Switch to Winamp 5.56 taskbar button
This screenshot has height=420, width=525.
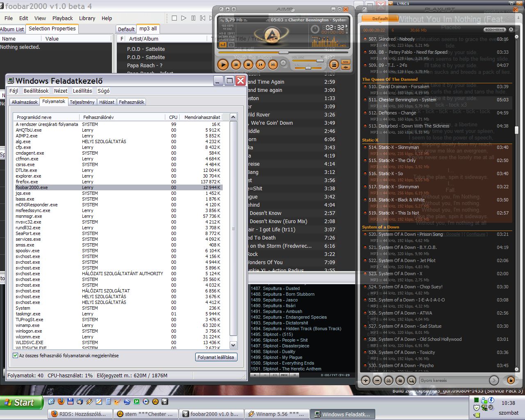pos(276,414)
